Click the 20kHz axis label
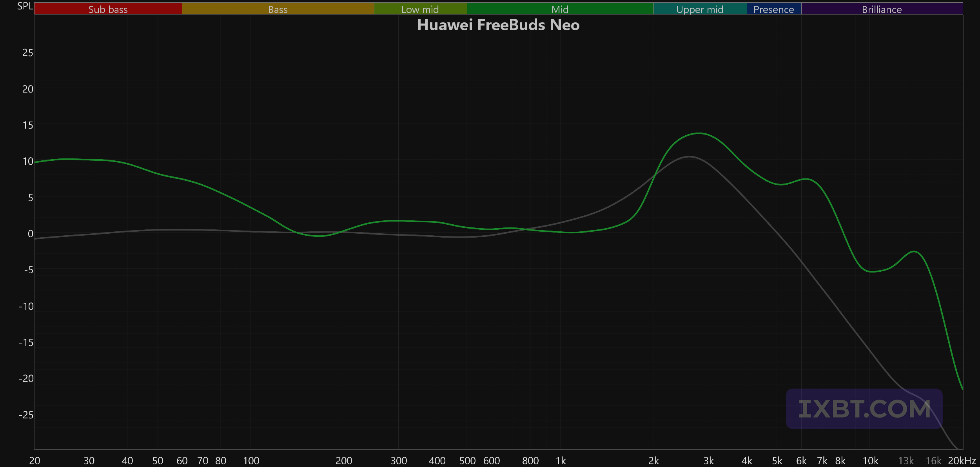This screenshot has height=467, width=980. [x=962, y=461]
